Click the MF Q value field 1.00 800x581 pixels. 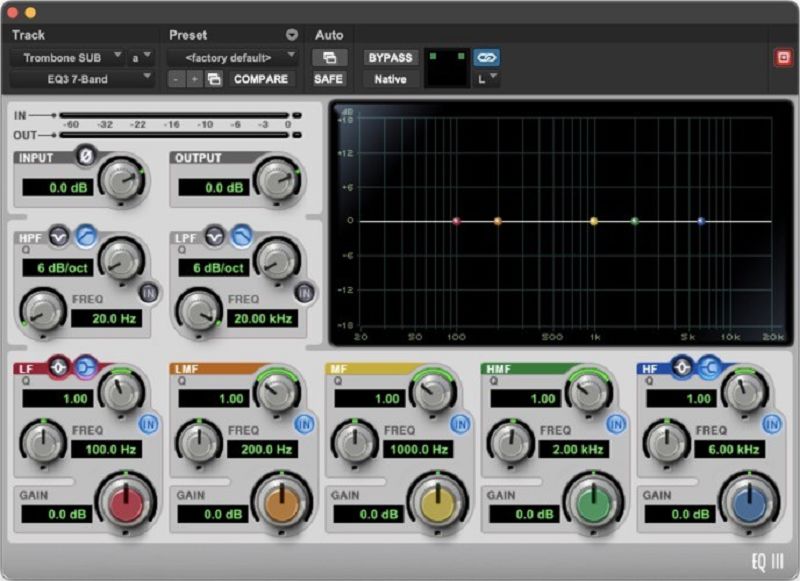point(369,398)
